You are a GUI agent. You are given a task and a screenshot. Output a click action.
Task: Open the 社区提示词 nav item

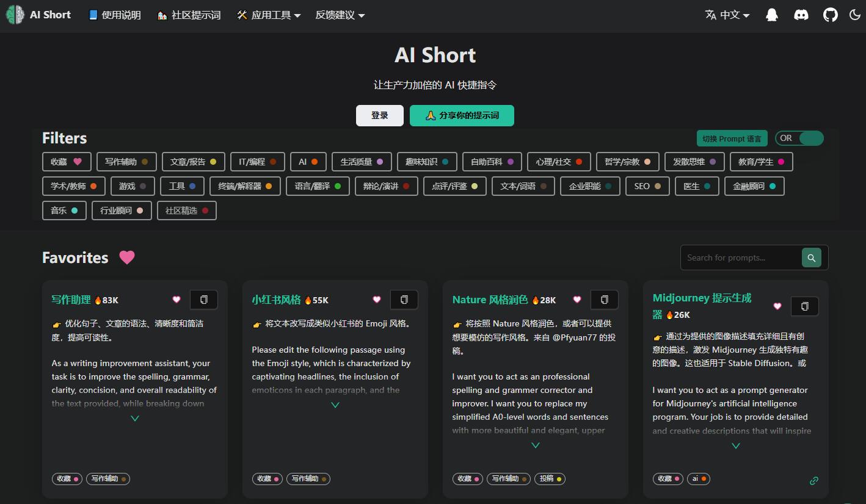click(189, 15)
